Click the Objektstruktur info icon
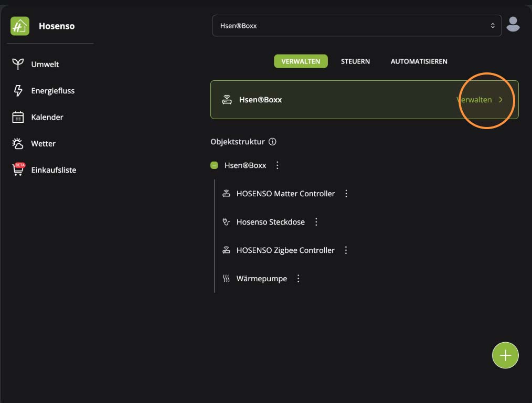Image resolution: width=532 pixels, height=403 pixels. (272, 142)
